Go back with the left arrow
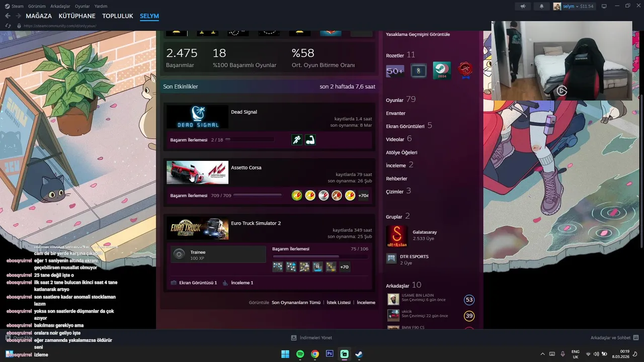 tap(8, 16)
